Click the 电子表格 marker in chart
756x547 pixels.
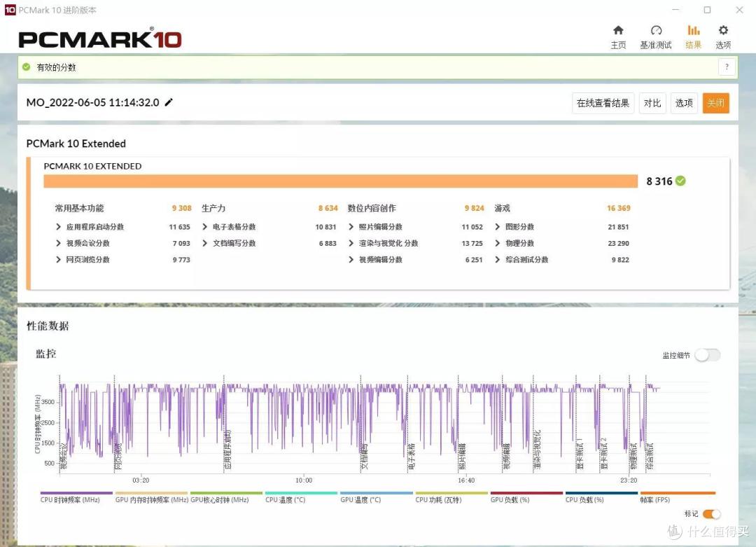412,457
